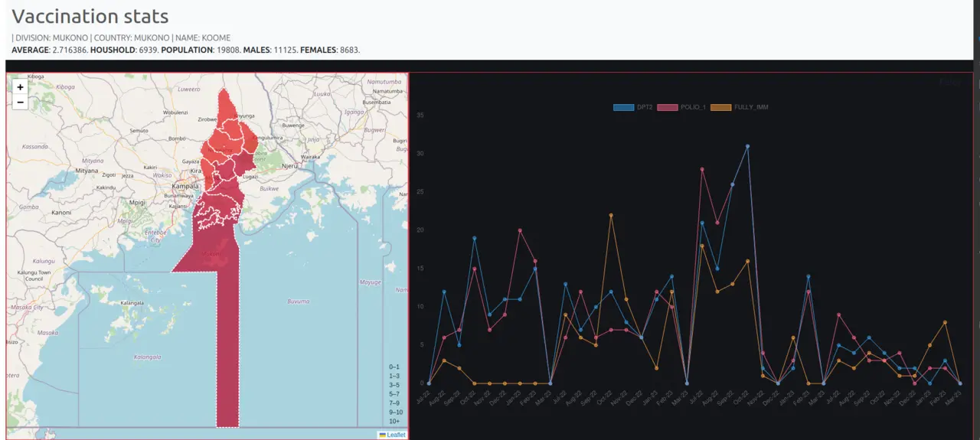Click the Entebbe label on the map

click(154, 235)
